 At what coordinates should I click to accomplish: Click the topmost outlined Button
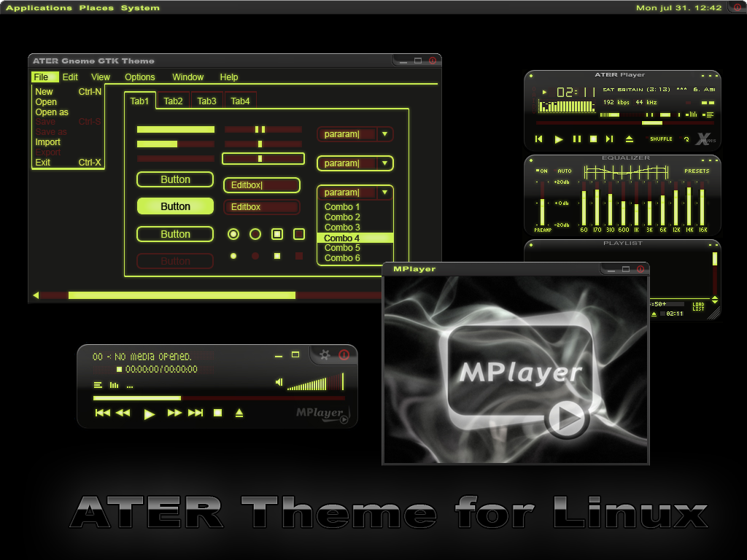tap(175, 179)
